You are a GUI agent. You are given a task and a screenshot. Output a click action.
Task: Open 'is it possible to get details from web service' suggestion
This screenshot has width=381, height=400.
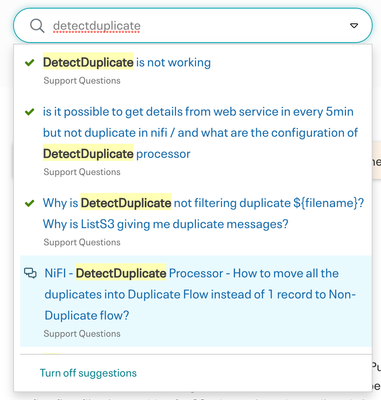[200, 133]
